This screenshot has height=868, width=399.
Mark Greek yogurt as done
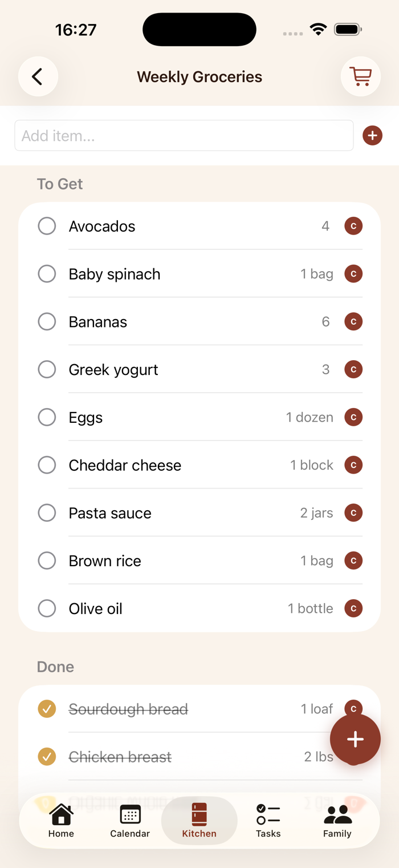47,370
